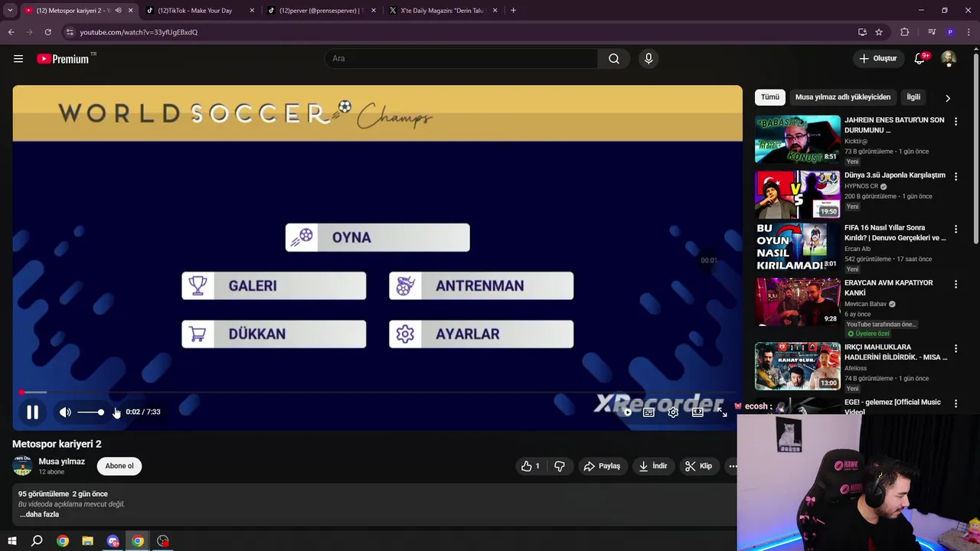Switch to theater mode
This screenshot has width=980, height=551.
click(x=697, y=412)
